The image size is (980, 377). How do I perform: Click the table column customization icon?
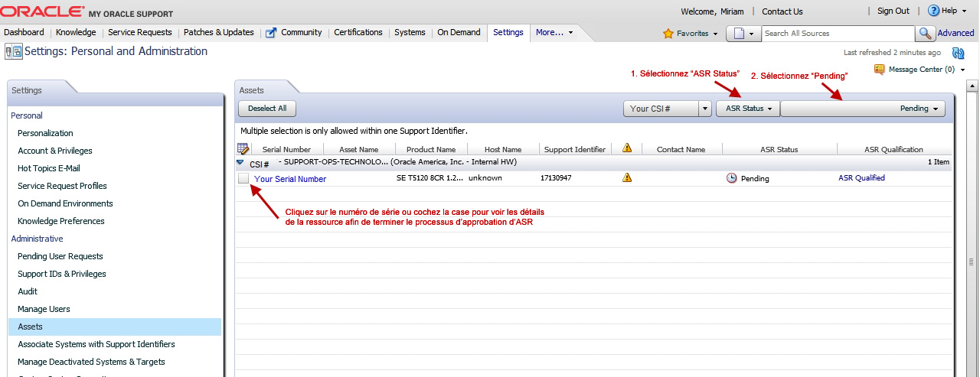click(x=243, y=148)
